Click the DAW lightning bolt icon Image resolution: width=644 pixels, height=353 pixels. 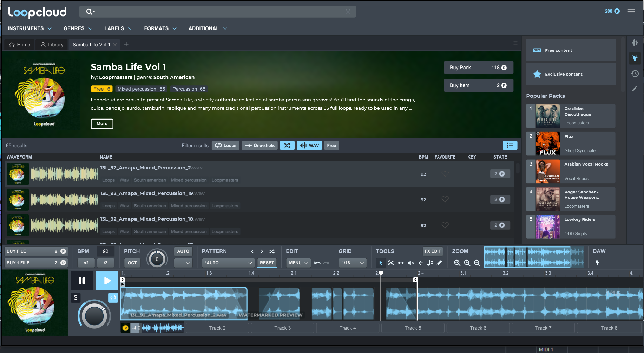coord(597,263)
